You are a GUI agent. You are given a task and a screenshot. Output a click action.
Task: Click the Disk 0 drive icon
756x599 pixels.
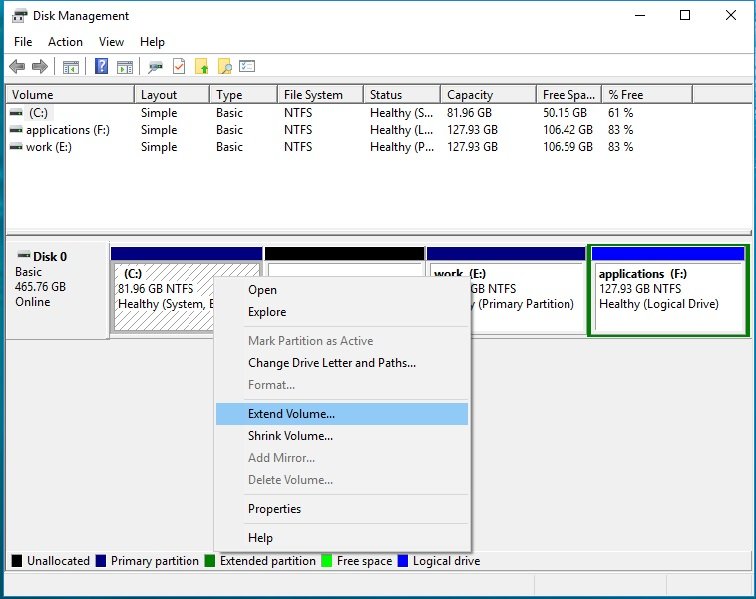tap(23, 255)
